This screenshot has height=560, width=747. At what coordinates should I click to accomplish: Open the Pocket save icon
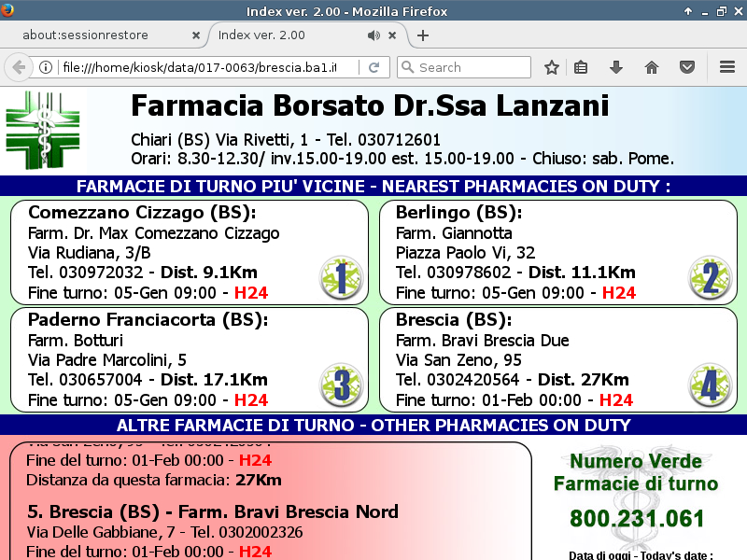pos(687,67)
